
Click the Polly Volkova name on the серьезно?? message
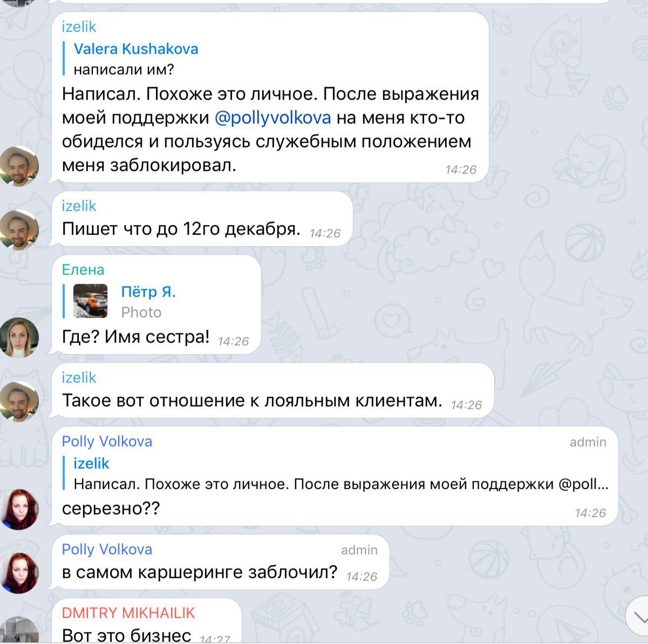[107, 442]
